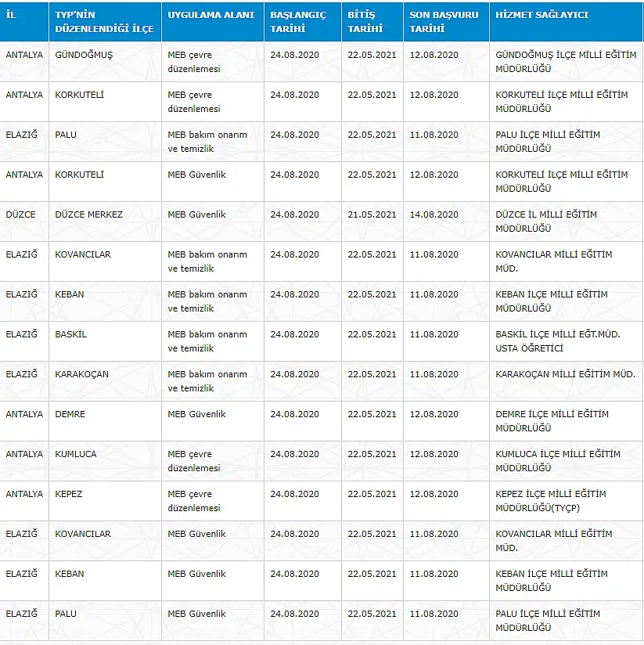This screenshot has width=644, height=645.
Task: Select "DÜZCE İL MİLLİ EĞİTİM MÜDÜRLÜĞÜ" cell
Action: (566, 222)
